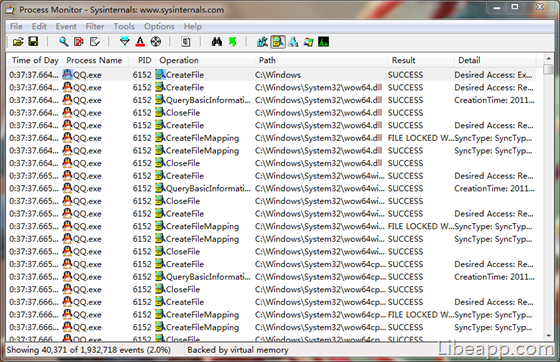Select the 'Desired Access: Ex...' detail cell
This screenshot has width=560, height=362.
click(x=493, y=75)
